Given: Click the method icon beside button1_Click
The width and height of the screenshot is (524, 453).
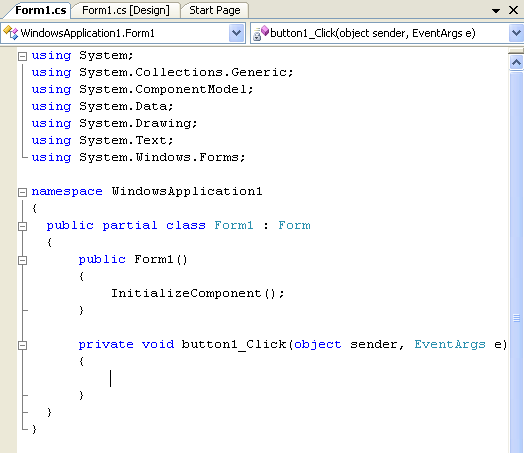Looking at the screenshot, I should coord(261,33).
